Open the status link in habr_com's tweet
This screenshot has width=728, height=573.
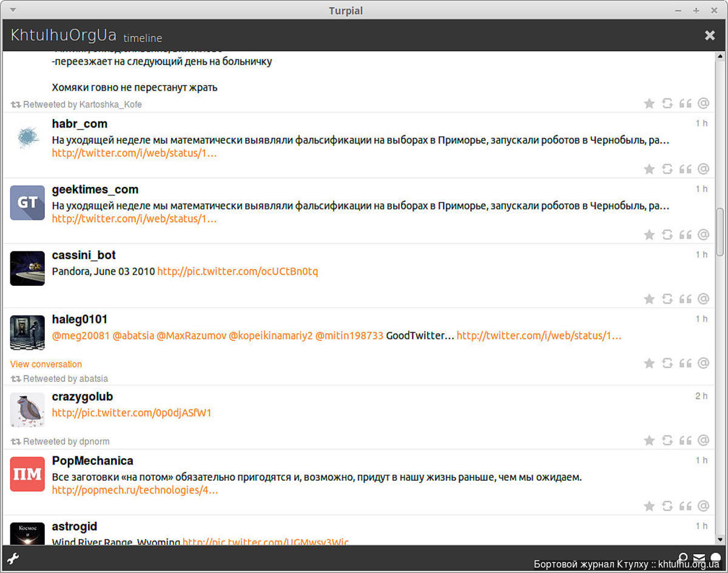(134, 153)
